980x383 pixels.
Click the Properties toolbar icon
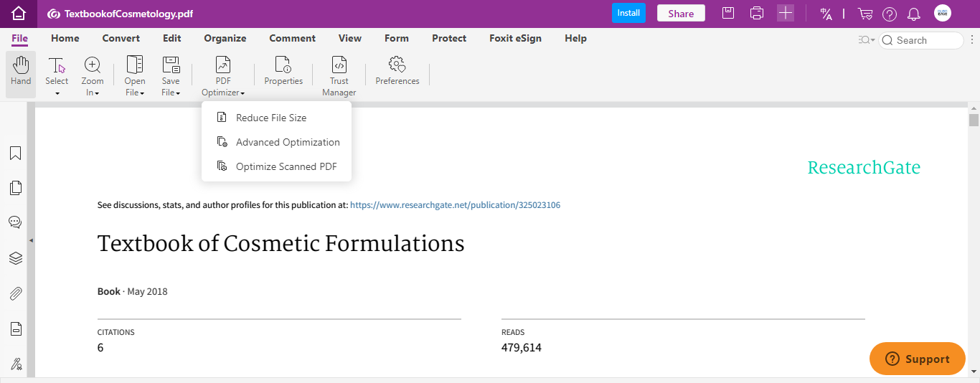(x=283, y=71)
